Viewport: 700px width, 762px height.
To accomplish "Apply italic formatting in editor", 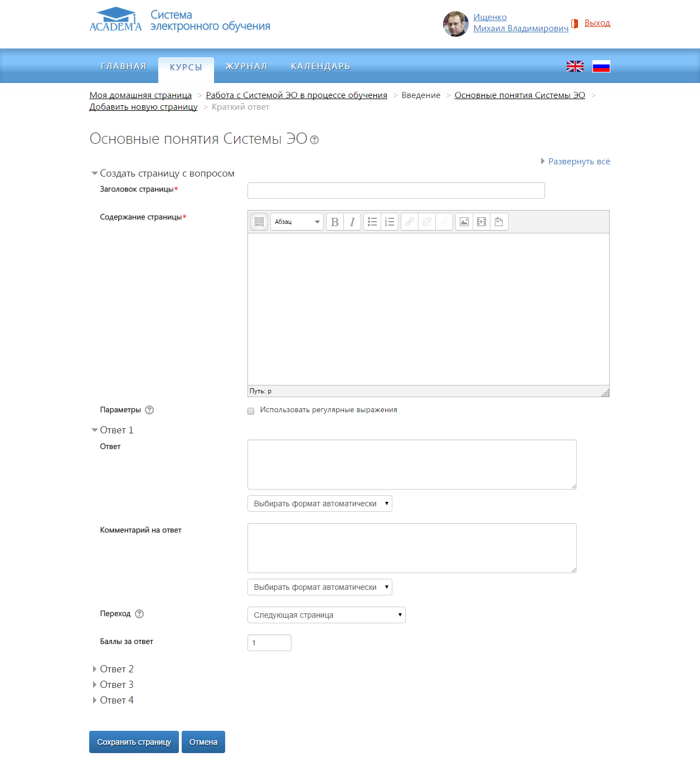I will tap(352, 222).
